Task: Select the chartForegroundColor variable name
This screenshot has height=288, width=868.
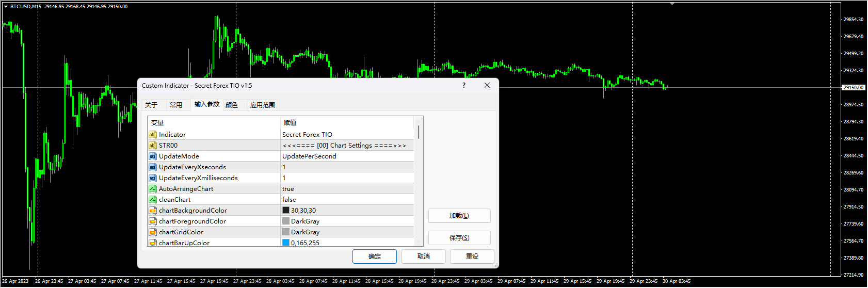Action: coord(192,221)
